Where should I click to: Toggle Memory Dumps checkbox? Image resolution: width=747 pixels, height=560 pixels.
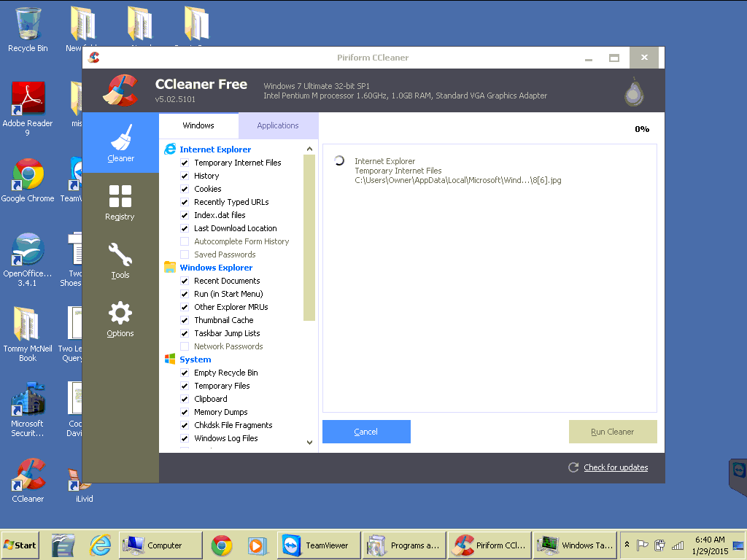185,412
